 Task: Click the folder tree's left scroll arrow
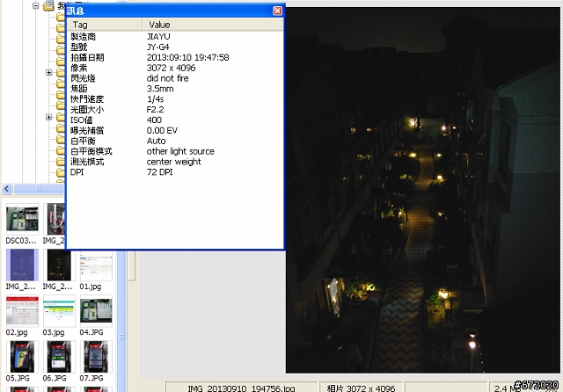tap(7, 189)
